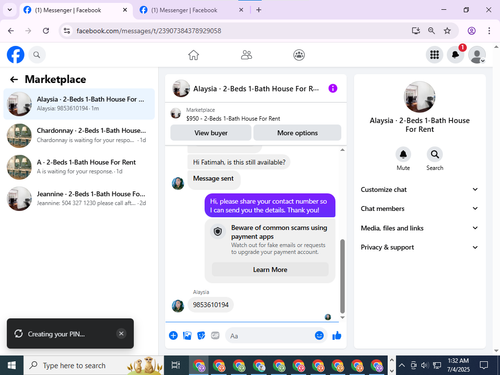Open the tab search dropdown arrow
This screenshot has width=500, height=375.
pyautogui.click(x=10, y=10)
